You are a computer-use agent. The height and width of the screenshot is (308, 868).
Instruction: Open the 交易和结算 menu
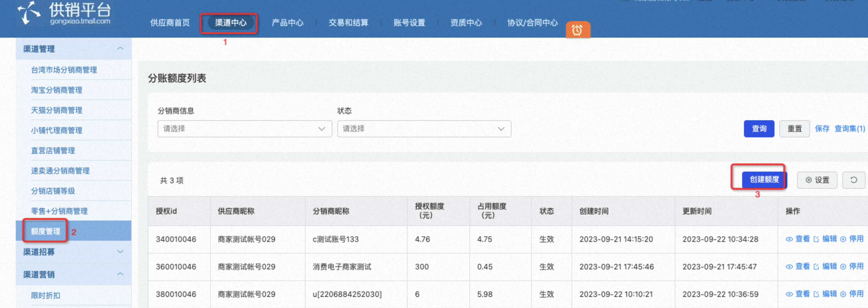click(x=348, y=22)
